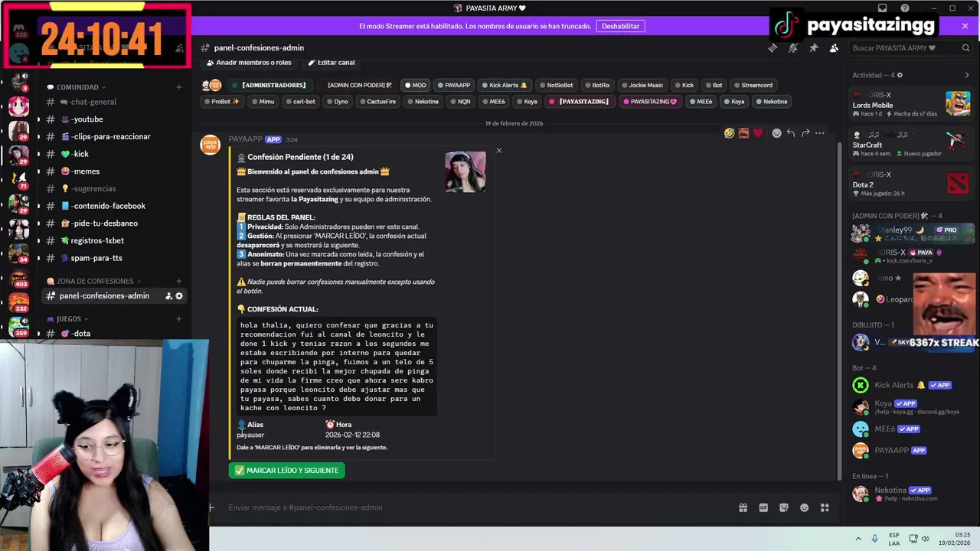Click the plus attach button in message bar
The height and width of the screenshot is (551, 980).
point(211,507)
